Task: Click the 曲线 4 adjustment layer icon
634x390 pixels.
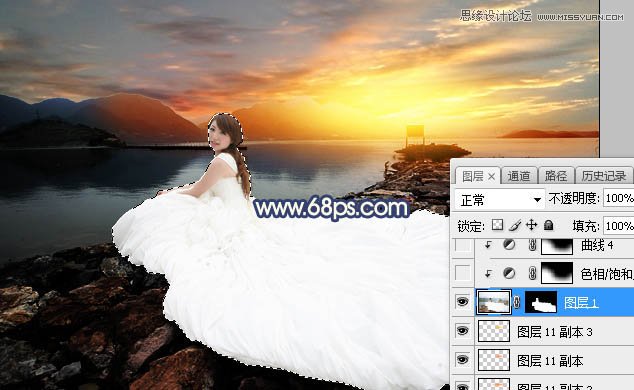Action: pyautogui.click(x=509, y=245)
